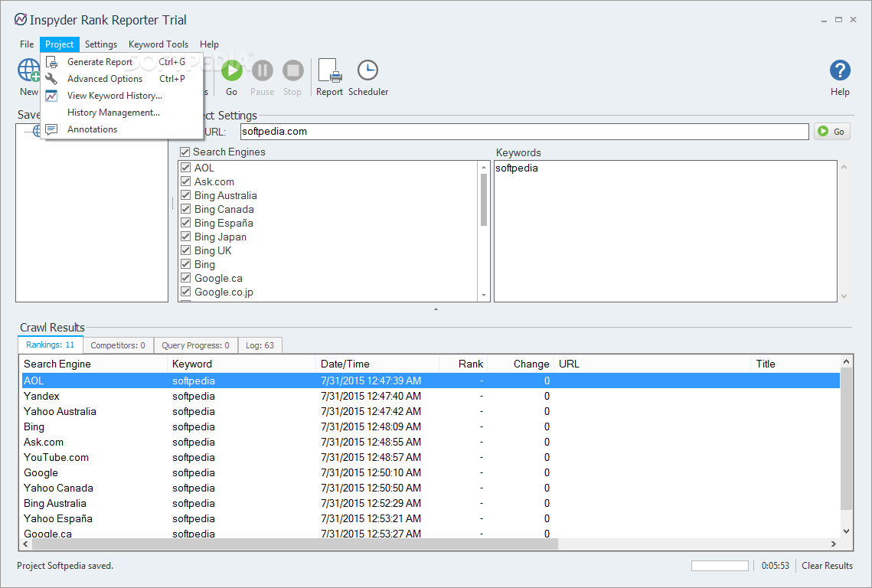Image resolution: width=872 pixels, height=588 pixels.
Task: Select the Yandex result row
Action: 430,396
